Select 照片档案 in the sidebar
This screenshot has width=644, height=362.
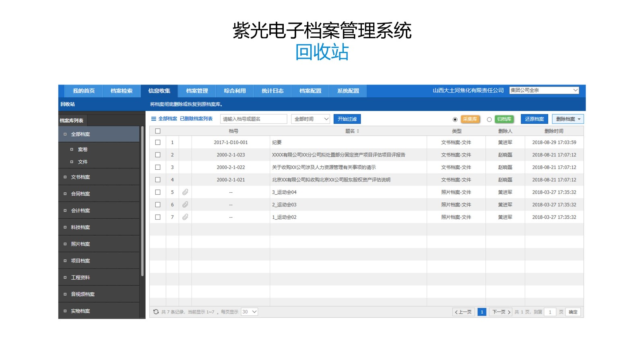99,244
